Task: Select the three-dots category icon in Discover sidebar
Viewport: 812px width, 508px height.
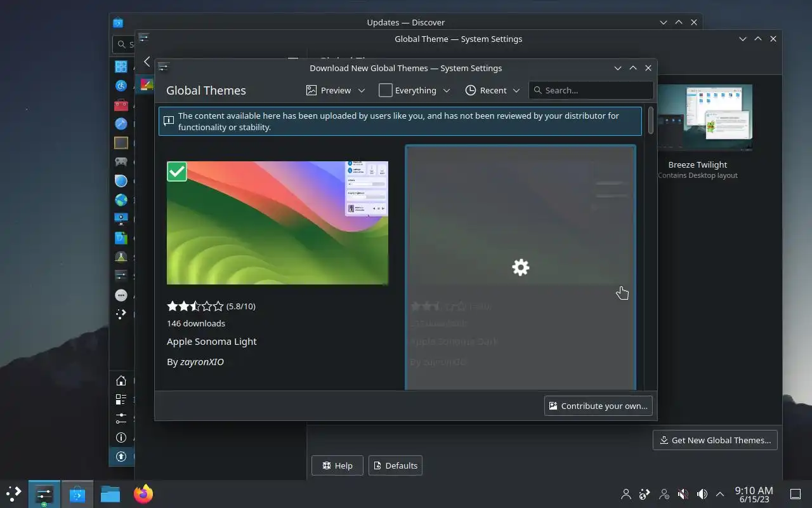Action: 121,295
